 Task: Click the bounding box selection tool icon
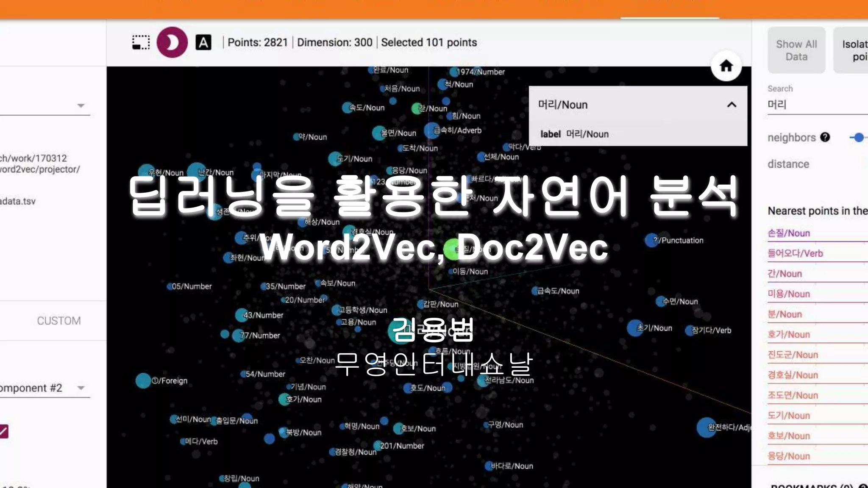[x=141, y=42]
